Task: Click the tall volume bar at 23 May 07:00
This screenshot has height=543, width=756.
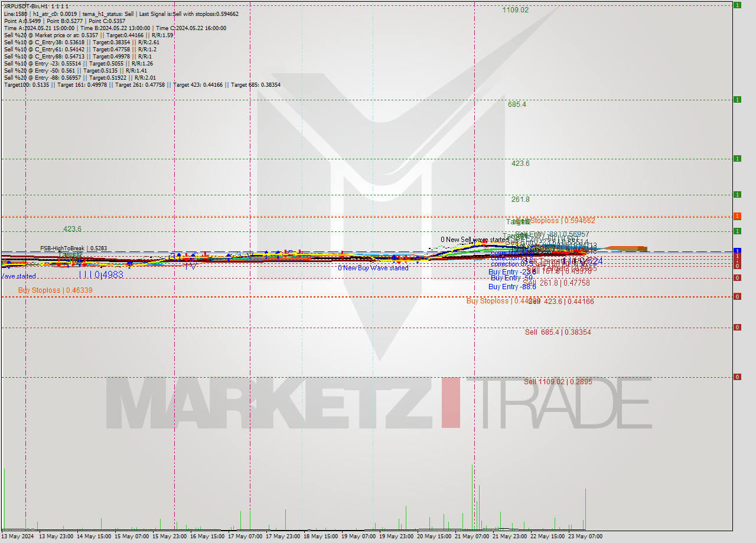Action: (x=585, y=509)
